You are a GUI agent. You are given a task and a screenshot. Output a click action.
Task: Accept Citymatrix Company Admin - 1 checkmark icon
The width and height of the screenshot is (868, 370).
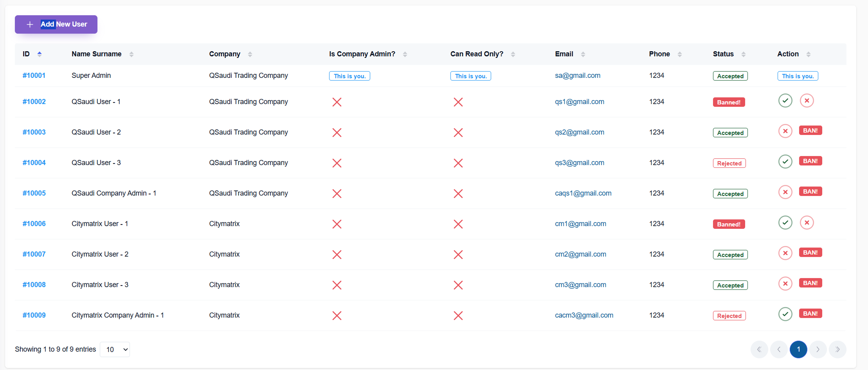pyautogui.click(x=785, y=314)
